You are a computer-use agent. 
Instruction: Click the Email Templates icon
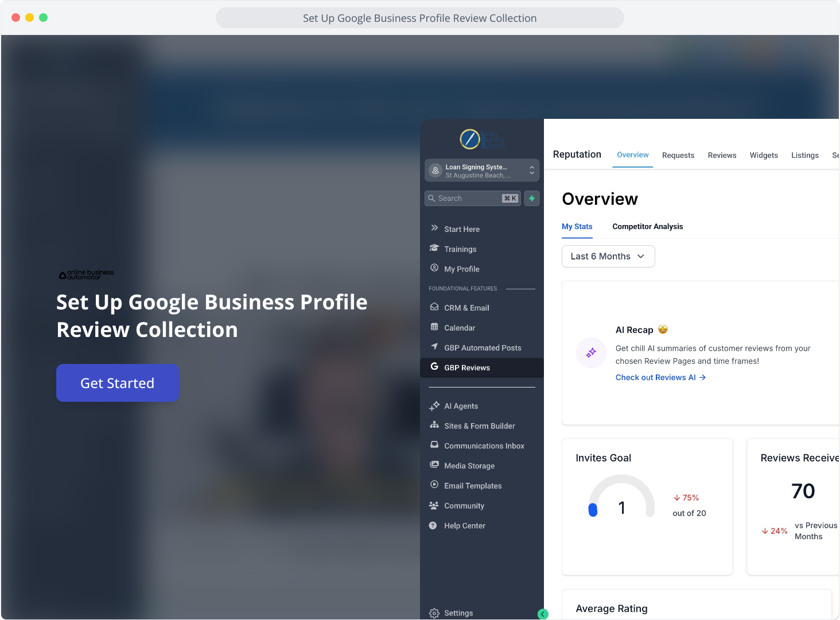[x=434, y=485]
